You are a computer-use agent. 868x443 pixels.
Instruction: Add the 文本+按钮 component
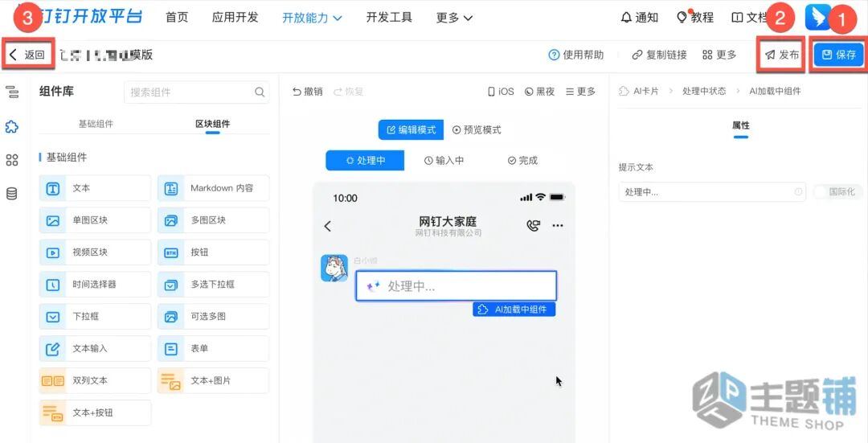click(95, 413)
